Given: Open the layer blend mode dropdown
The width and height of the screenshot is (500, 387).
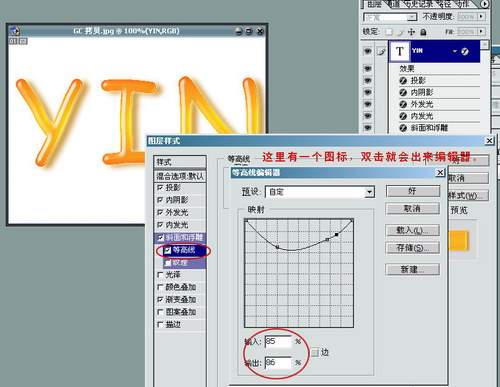Looking at the screenshot, I should [x=412, y=17].
